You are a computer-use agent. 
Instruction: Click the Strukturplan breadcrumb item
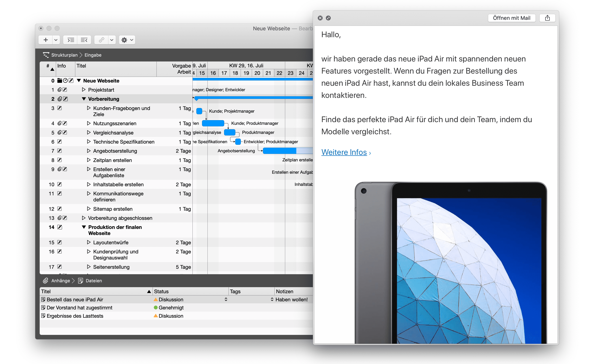(x=64, y=55)
